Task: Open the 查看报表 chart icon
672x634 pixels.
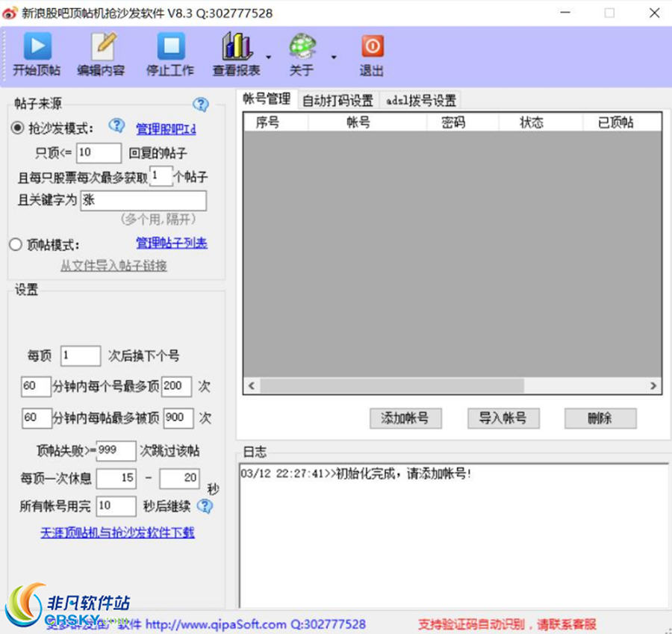Action: click(236, 46)
